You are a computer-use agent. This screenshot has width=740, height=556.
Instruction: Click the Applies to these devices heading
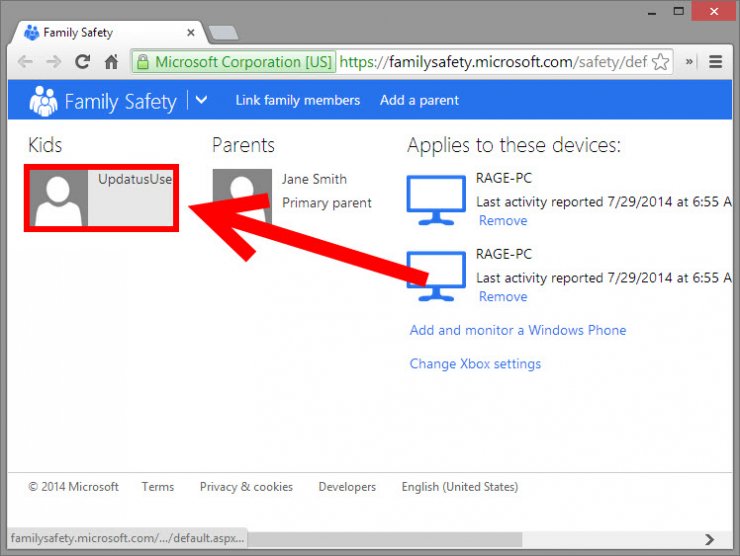point(514,145)
